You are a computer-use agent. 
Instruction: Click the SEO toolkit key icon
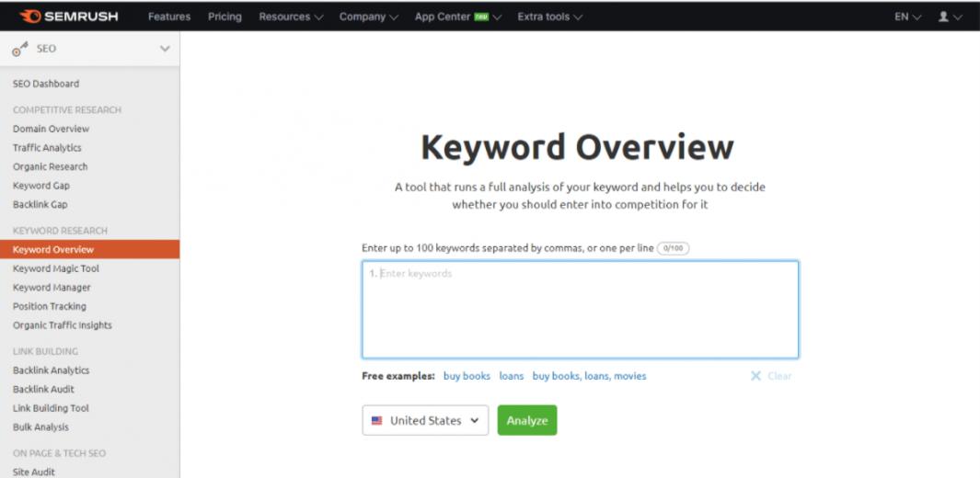pyautogui.click(x=18, y=50)
